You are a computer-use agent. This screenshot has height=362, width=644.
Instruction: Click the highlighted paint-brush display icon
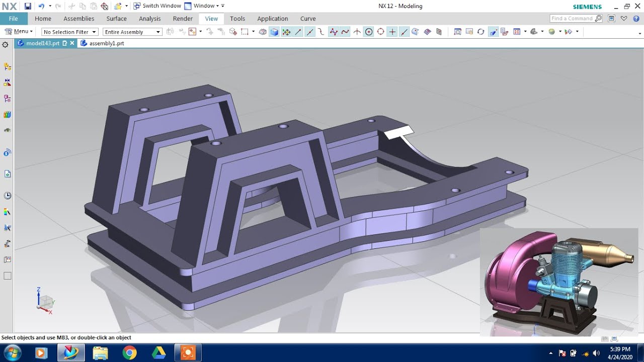coord(493,32)
